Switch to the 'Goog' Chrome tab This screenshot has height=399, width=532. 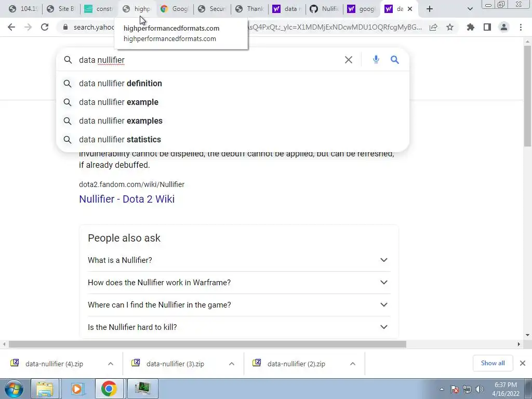click(175, 9)
